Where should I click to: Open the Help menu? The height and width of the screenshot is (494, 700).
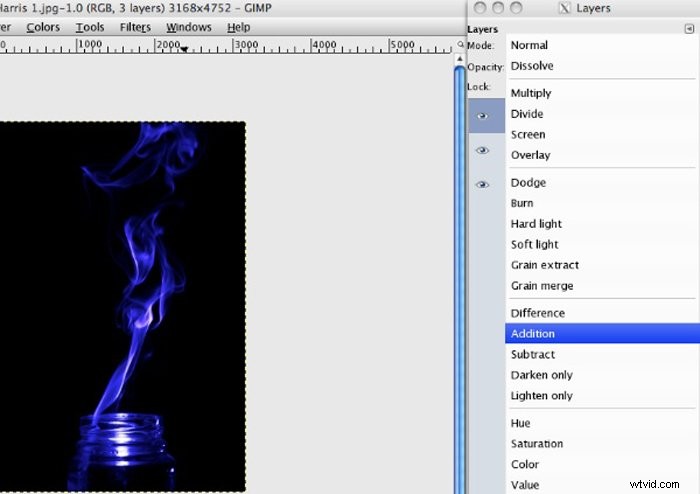coord(239,27)
